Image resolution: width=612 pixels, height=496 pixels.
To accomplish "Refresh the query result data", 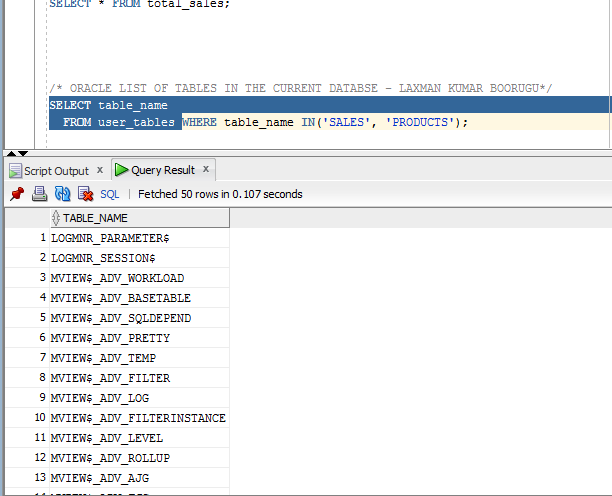I will point(62,194).
